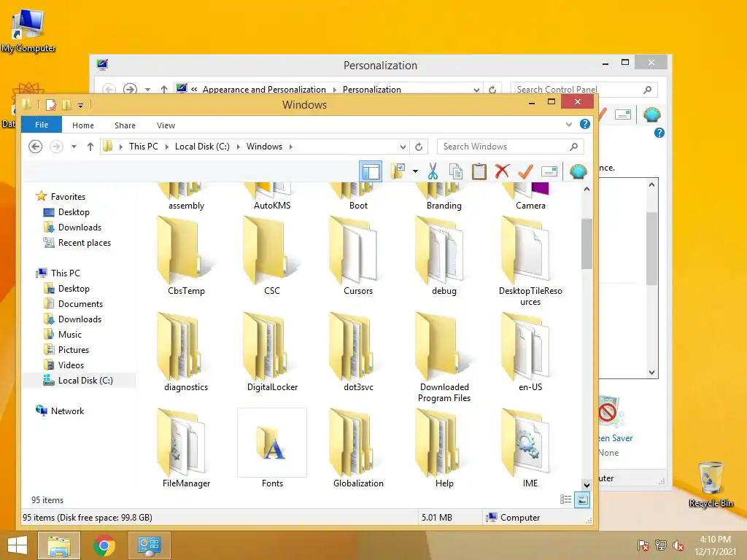Select the Cursors folder
This screenshot has width=747, height=560.
pyautogui.click(x=358, y=256)
